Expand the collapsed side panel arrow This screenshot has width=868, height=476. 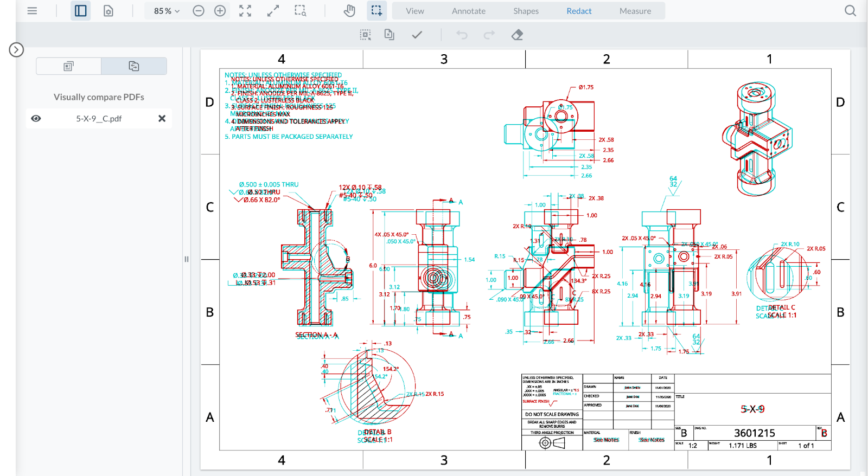pyautogui.click(x=16, y=50)
